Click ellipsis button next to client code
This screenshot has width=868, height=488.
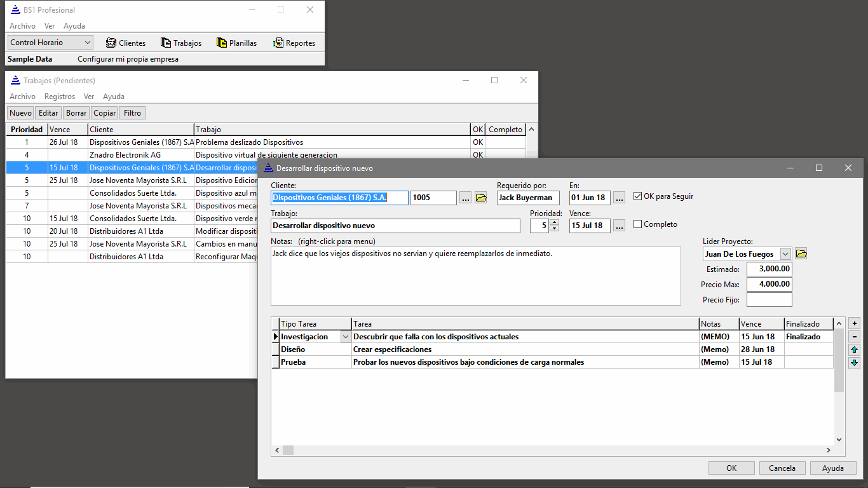(466, 198)
